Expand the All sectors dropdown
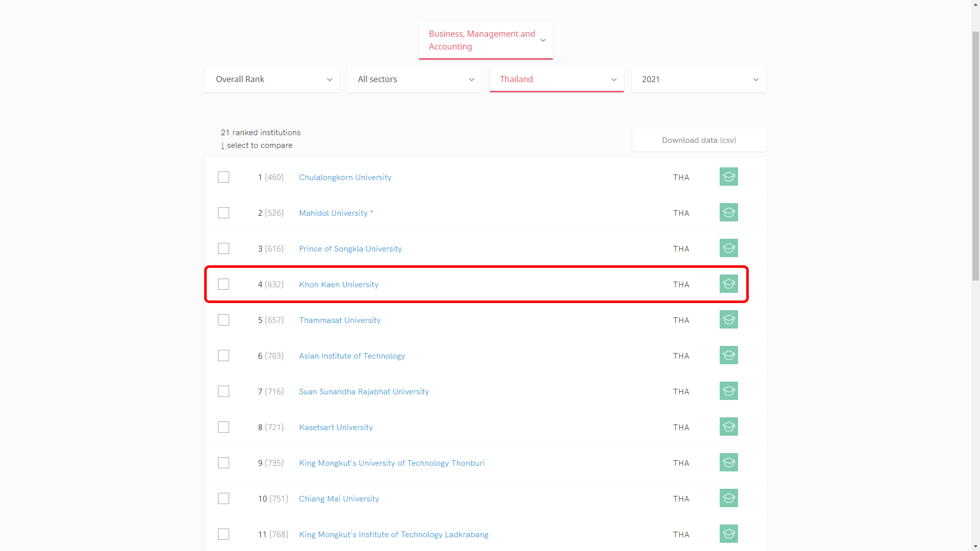Image resolution: width=980 pixels, height=551 pixels. (414, 80)
